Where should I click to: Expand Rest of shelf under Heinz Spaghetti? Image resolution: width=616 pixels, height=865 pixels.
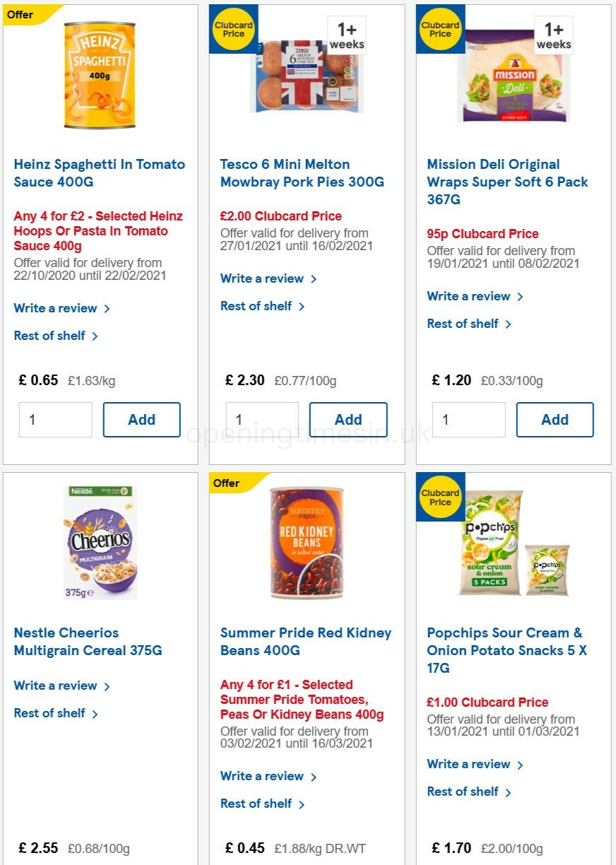[x=51, y=336]
